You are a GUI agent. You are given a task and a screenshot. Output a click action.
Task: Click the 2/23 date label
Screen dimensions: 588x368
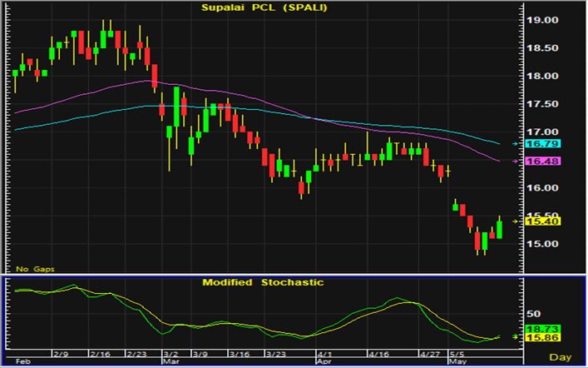(x=136, y=354)
